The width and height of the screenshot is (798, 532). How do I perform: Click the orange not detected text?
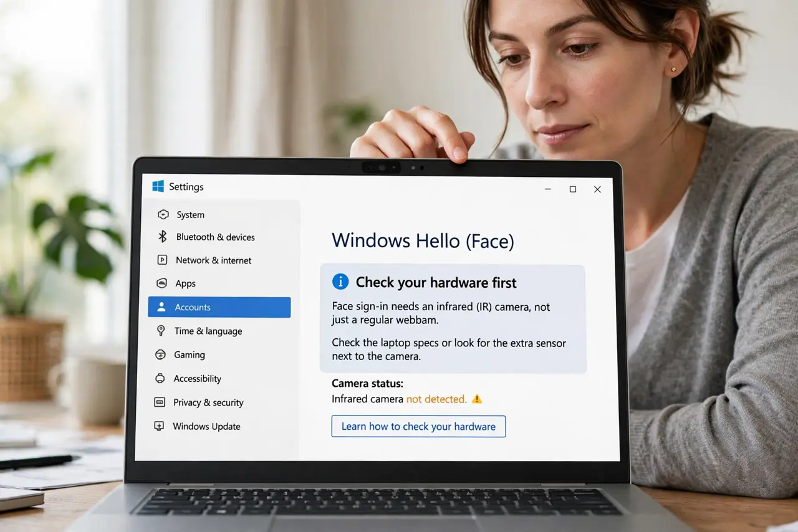pyautogui.click(x=436, y=399)
